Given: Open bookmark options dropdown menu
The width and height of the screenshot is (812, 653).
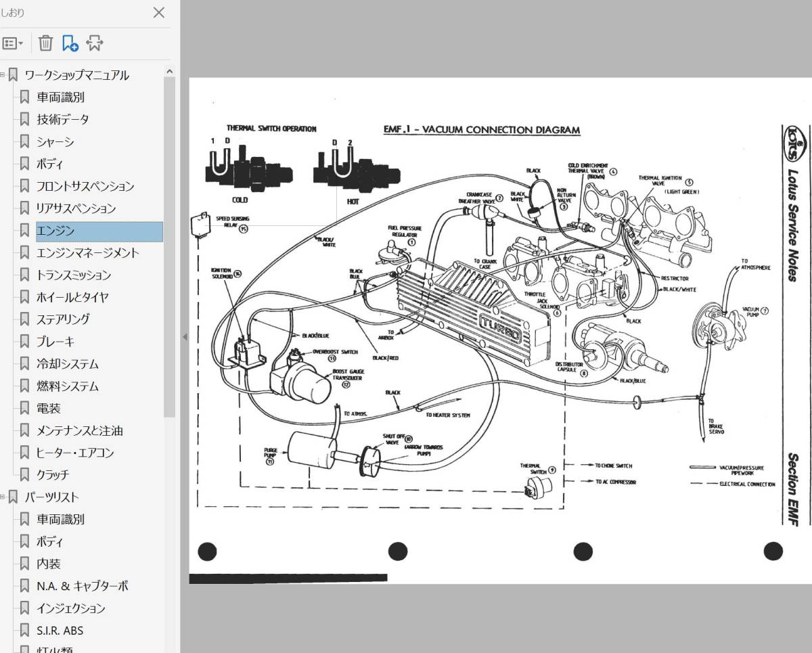Looking at the screenshot, I should click(x=13, y=43).
